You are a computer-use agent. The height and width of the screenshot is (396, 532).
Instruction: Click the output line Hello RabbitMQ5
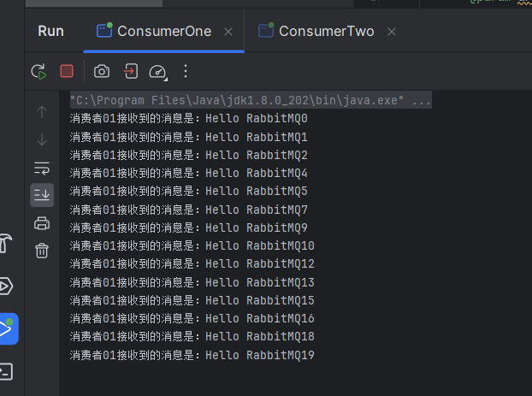pos(189,191)
